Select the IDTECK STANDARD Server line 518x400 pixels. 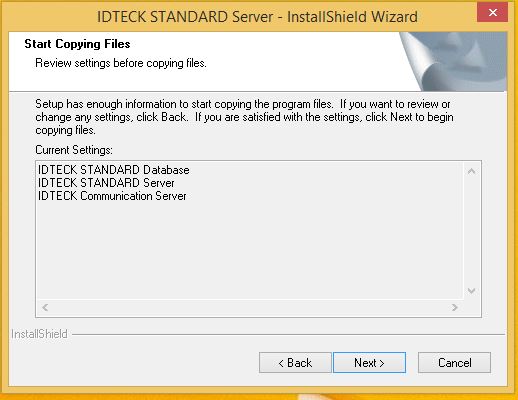click(106, 183)
